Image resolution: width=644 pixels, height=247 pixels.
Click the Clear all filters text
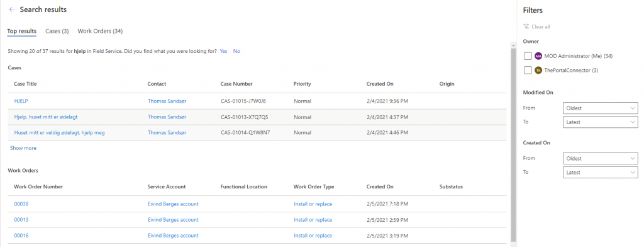tap(540, 26)
